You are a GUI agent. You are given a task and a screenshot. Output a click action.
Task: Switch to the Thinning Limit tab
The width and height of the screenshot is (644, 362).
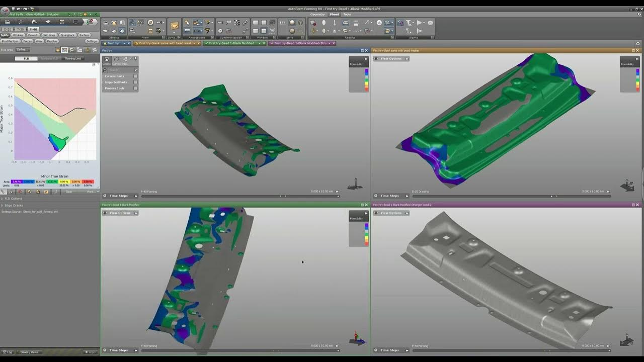tap(72, 58)
